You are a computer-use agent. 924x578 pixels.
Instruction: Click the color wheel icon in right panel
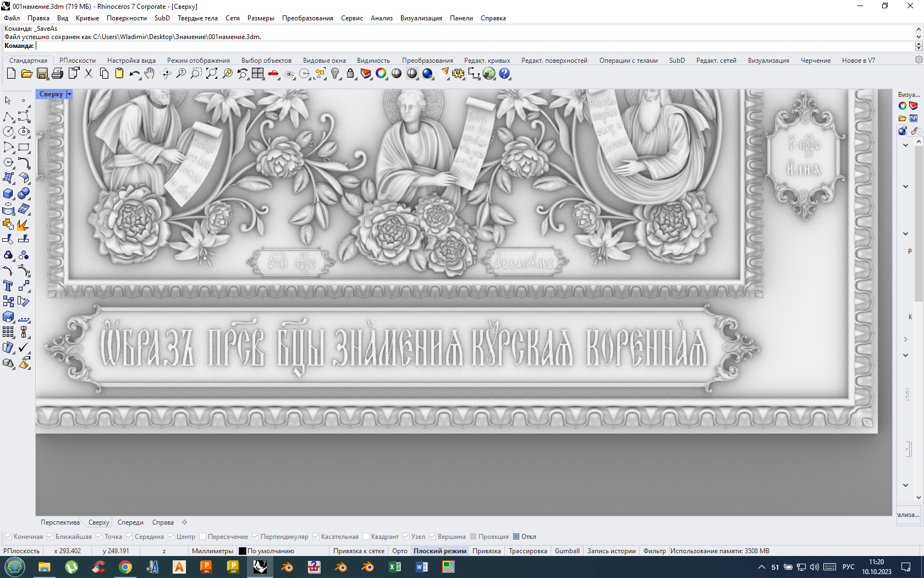click(x=903, y=106)
